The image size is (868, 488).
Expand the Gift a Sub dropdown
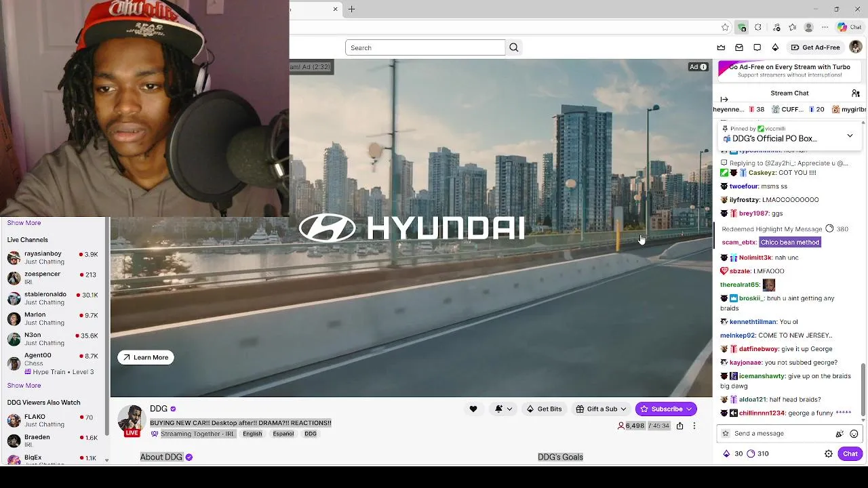601,409
